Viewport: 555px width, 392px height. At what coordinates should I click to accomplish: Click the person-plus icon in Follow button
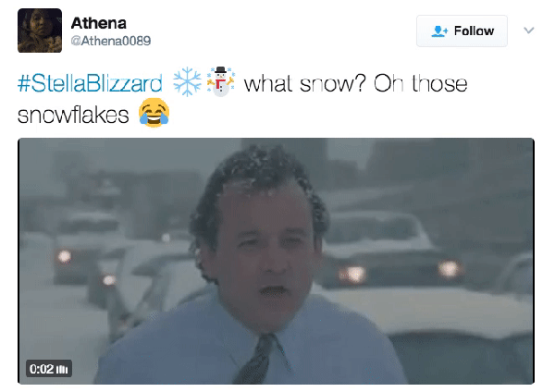coord(439,31)
